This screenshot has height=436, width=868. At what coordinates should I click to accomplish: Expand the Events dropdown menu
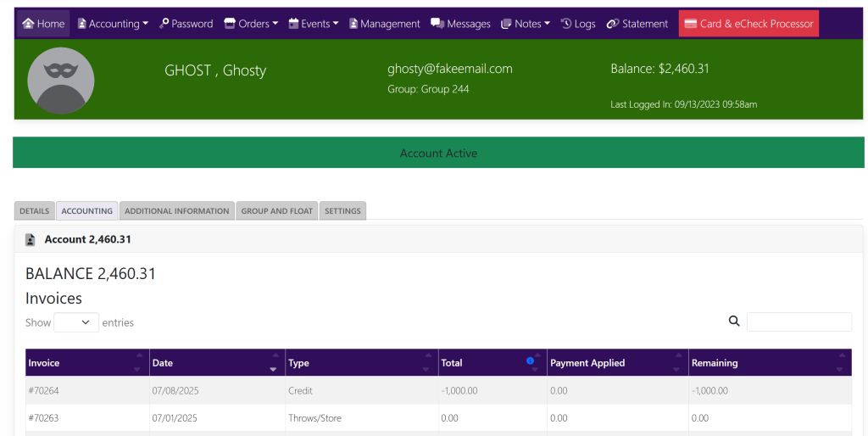point(314,24)
